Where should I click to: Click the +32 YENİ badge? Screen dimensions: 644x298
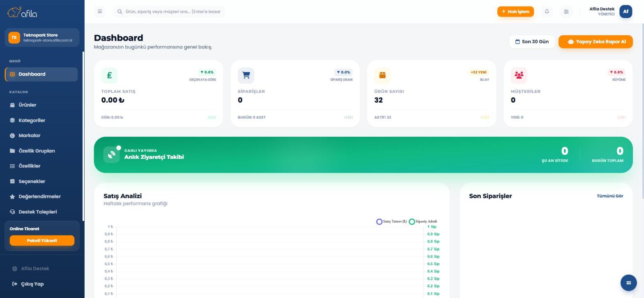(478, 72)
